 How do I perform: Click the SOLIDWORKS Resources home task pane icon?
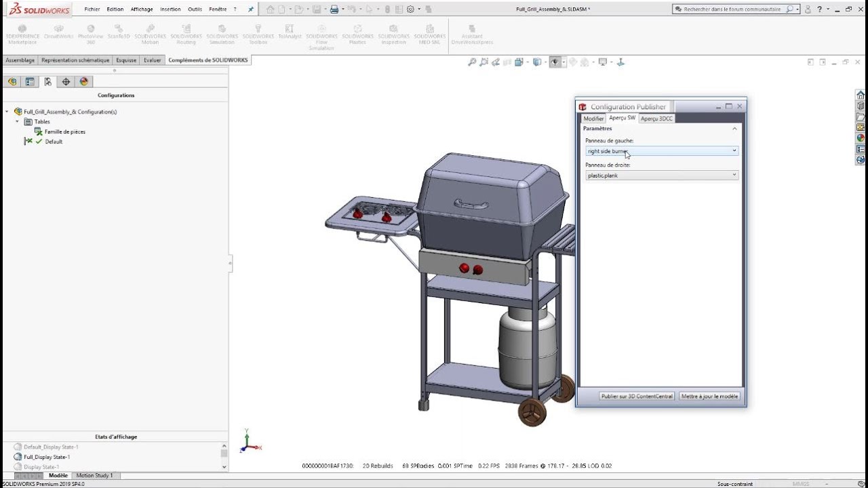tap(861, 95)
